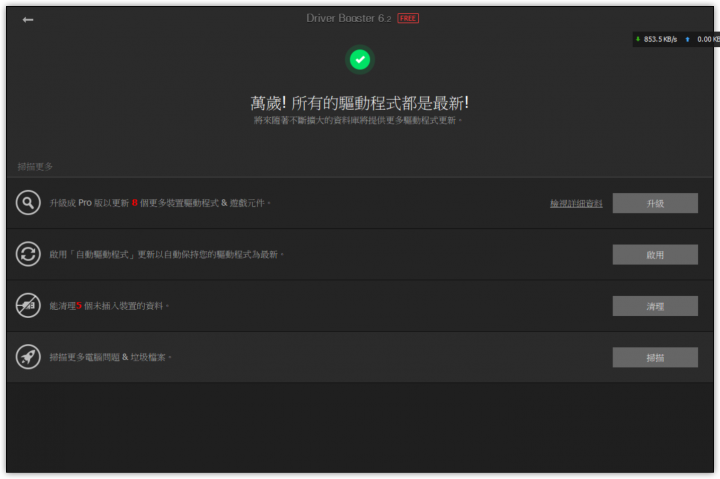Image resolution: width=720 pixels, height=479 pixels.
Task: Click the 清理 clean button
Action: pyautogui.click(x=655, y=306)
